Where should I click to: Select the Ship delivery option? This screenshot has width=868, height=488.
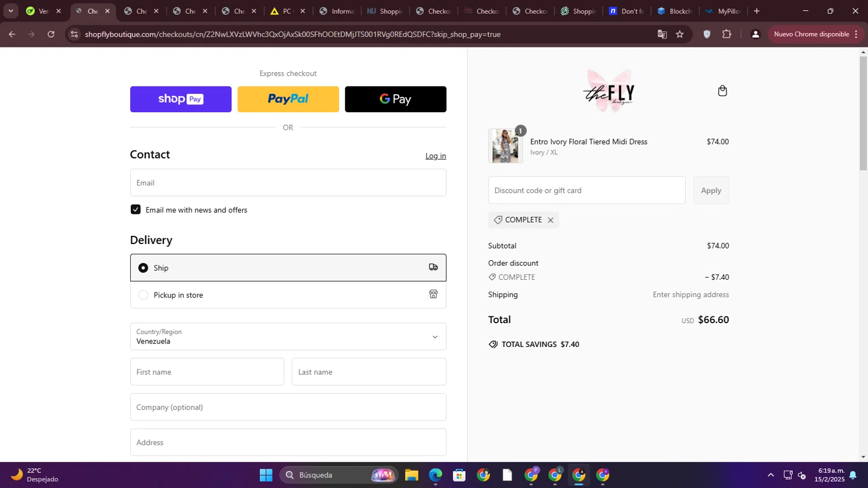(288, 268)
